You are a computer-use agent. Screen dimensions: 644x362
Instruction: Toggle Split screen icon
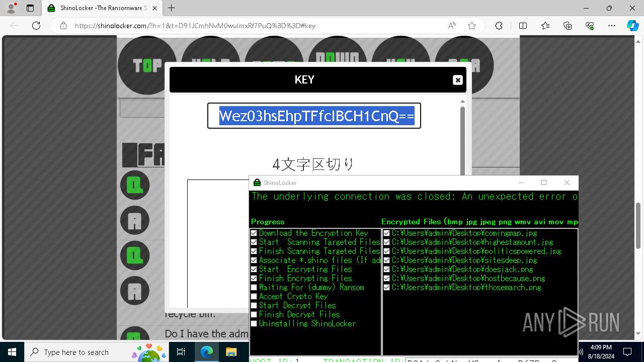point(523,26)
